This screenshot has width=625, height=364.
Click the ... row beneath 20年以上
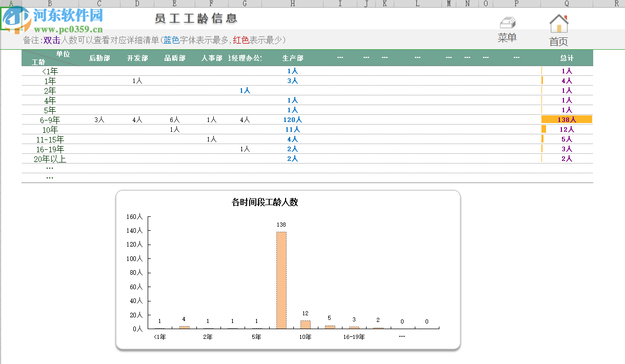50,168
